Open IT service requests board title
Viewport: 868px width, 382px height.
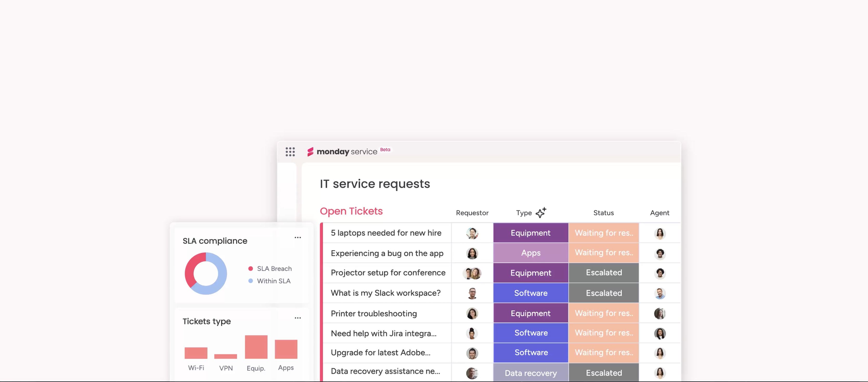[375, 183]
